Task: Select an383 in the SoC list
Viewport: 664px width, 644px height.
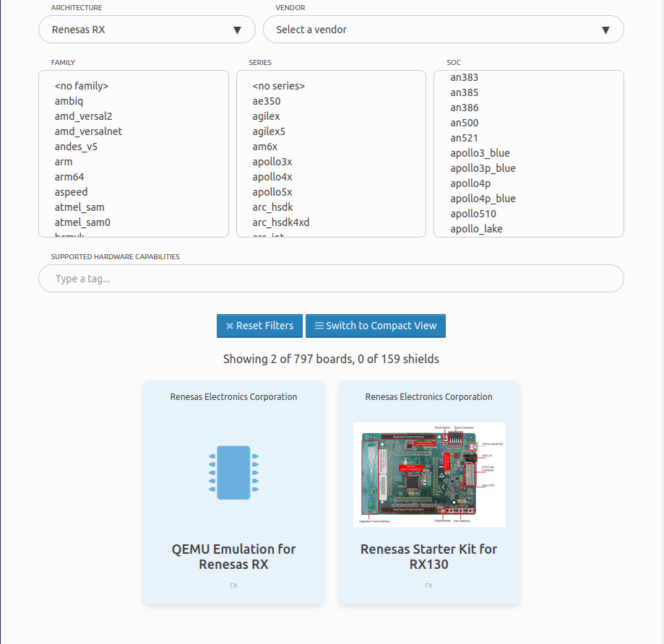Action: pos(464,77)
